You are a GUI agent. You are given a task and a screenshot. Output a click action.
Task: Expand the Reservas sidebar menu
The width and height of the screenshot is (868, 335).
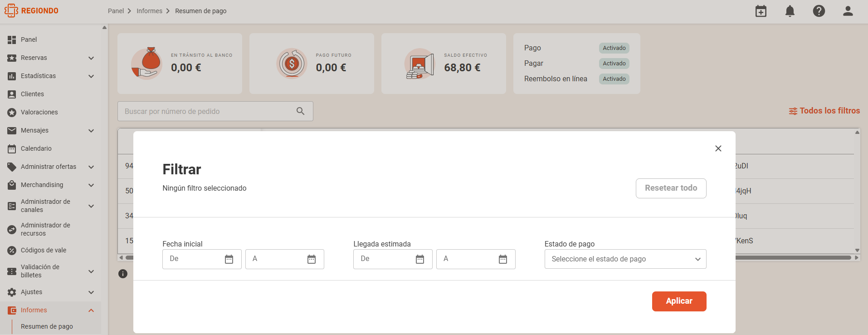click(51, 58)
